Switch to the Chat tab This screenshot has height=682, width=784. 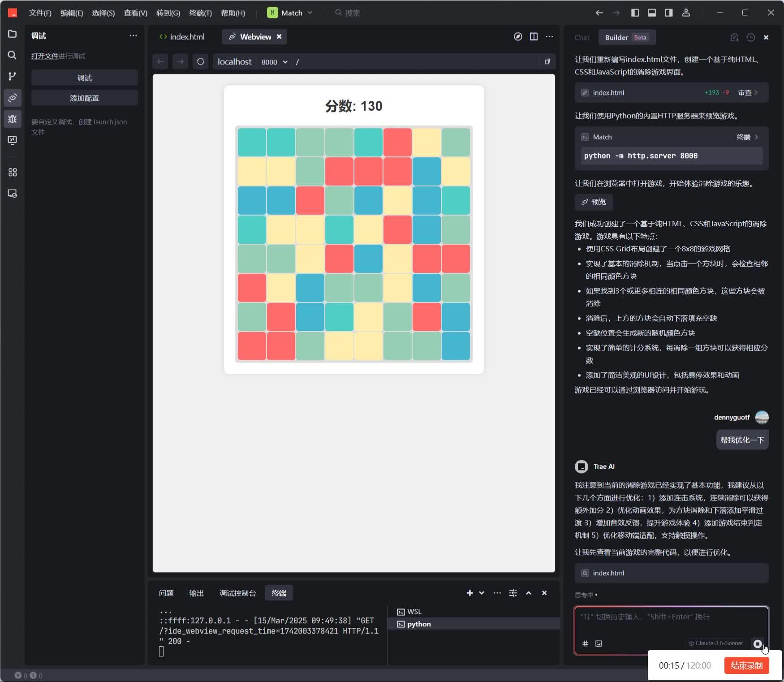581,37
